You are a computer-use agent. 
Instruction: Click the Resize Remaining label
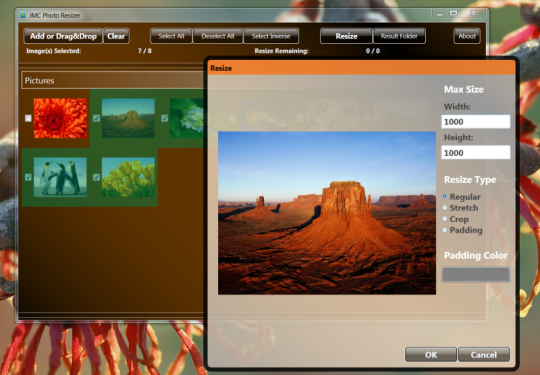click(281, 51)
